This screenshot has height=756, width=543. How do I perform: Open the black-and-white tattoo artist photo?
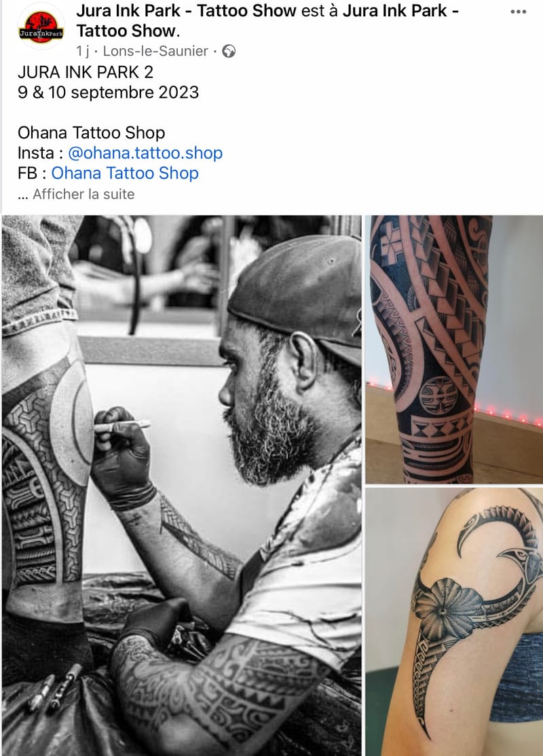(182, 485)
